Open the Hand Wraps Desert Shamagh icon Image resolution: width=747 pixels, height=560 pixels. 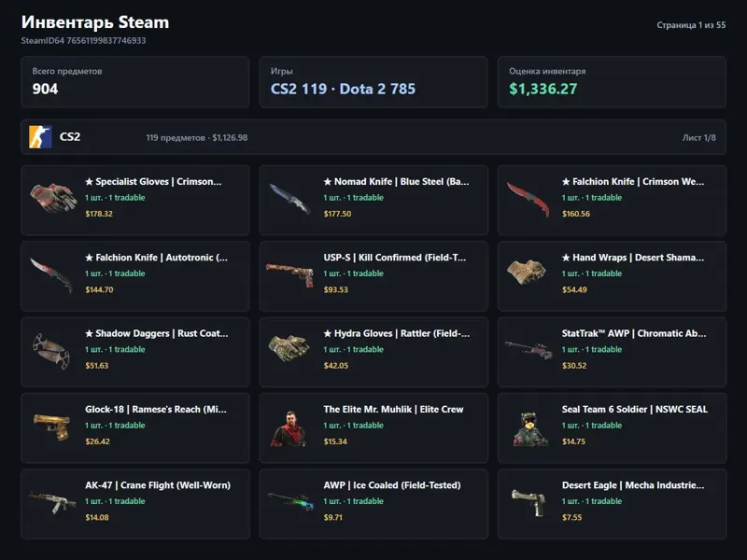pos(527,272)
